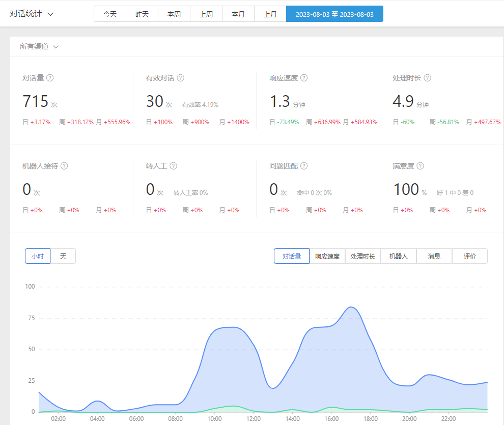The image size is (504, 425).
Task: Click help icon beside 响应速度
Action: [x=304, y=78]
